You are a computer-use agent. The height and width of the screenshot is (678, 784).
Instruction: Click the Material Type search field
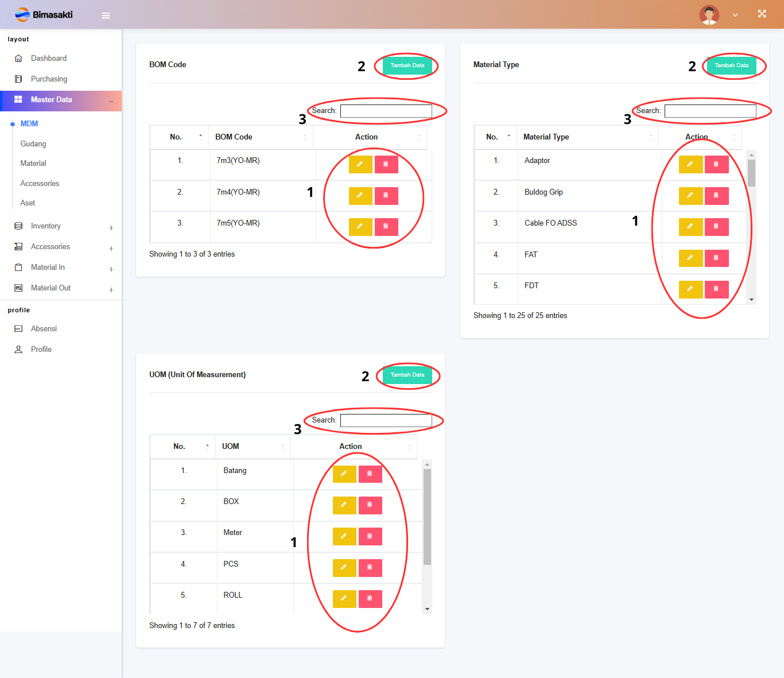click(x=710, y=111)
